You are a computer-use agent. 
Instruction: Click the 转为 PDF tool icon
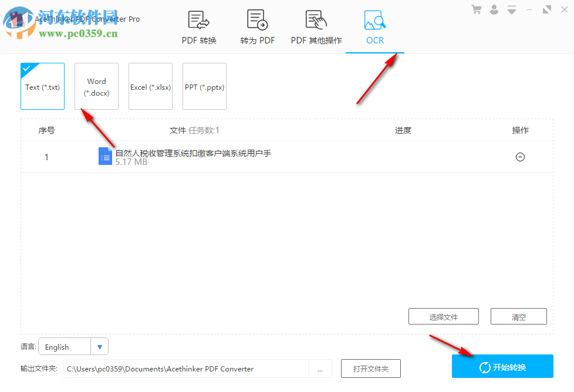[257, 19]
